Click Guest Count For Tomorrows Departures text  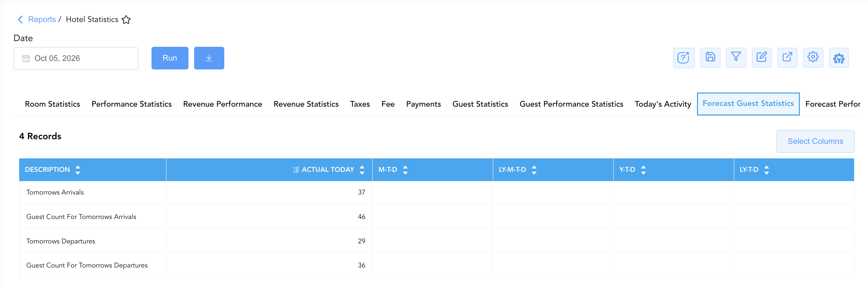[x=87, y=265]
